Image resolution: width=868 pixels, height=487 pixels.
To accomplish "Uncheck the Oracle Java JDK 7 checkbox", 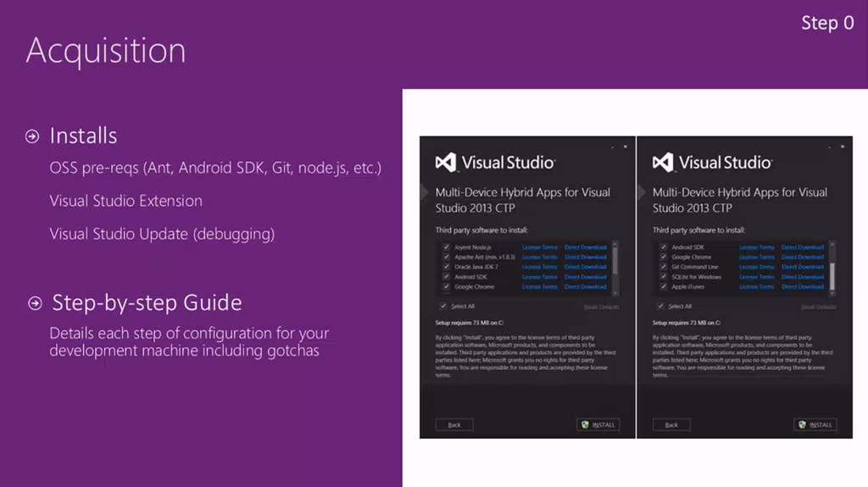I will pos(446,267).
